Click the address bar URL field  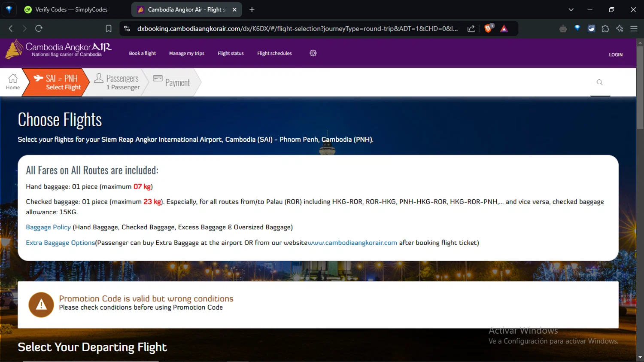(x=297, y=28)
